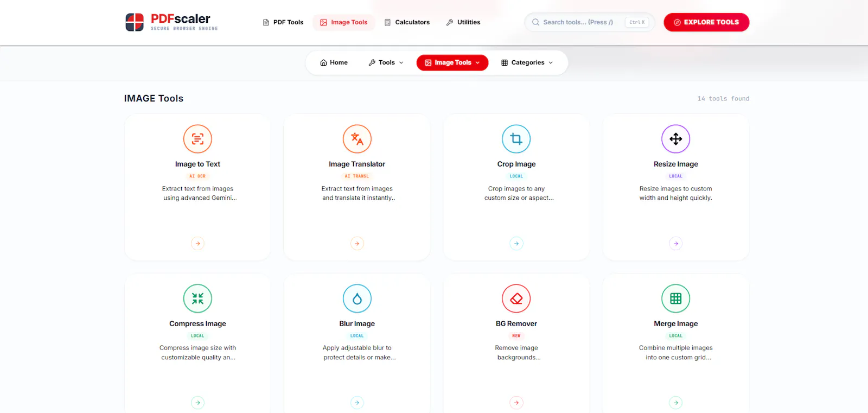
Task: Click the arrow button on BG Remover card
Action: pyautogui.click(x=516, y=403)
